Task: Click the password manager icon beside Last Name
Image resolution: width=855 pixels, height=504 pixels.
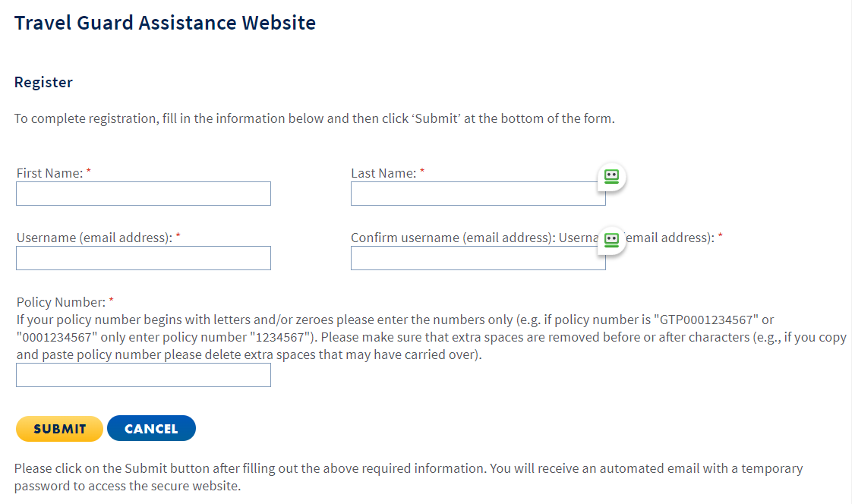Action: coord(611,176)
